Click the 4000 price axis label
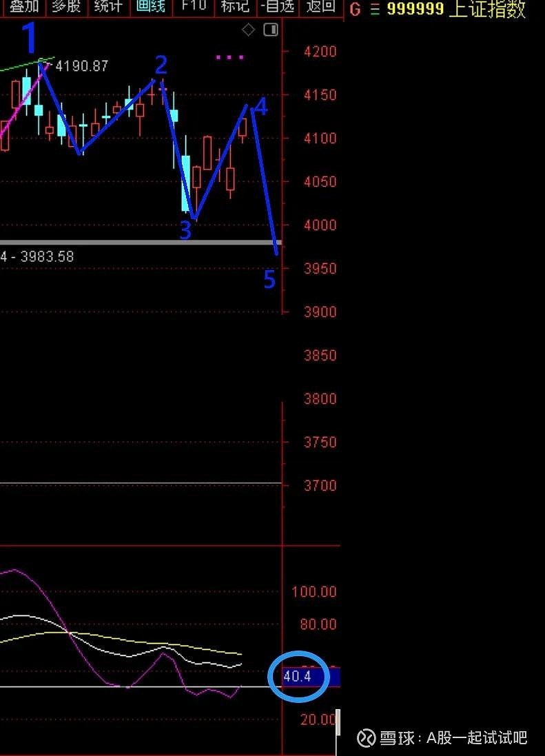Image resolution: width=545 pixels, height=756 pixels. 320,225
